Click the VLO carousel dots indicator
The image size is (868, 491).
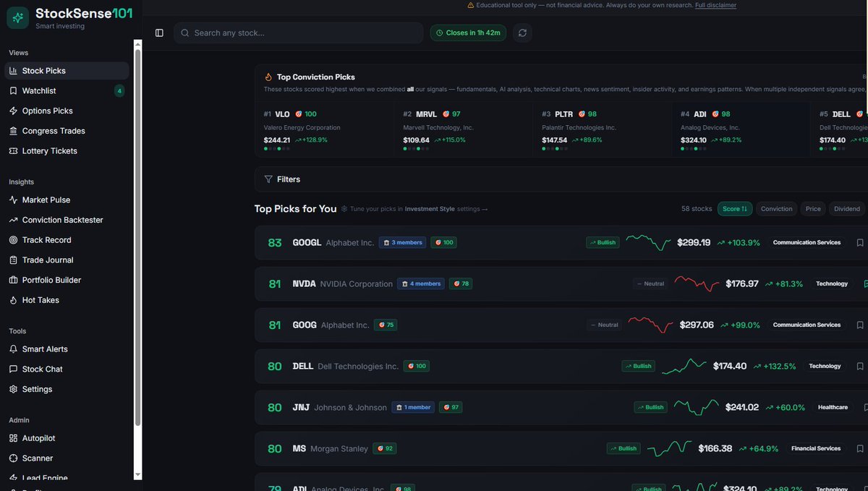coord(277,148)
